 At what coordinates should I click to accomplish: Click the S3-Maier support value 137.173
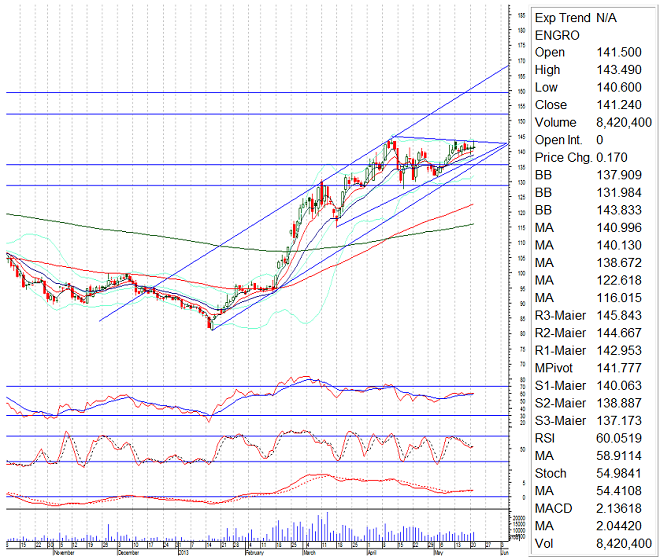click(620, 420)
